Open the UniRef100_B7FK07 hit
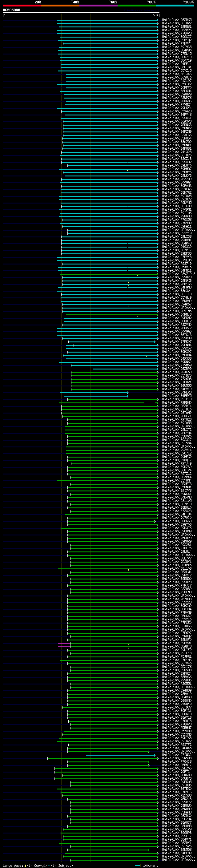Image resolution: width=197 pixels, height=868 pixels. [177, 342]
